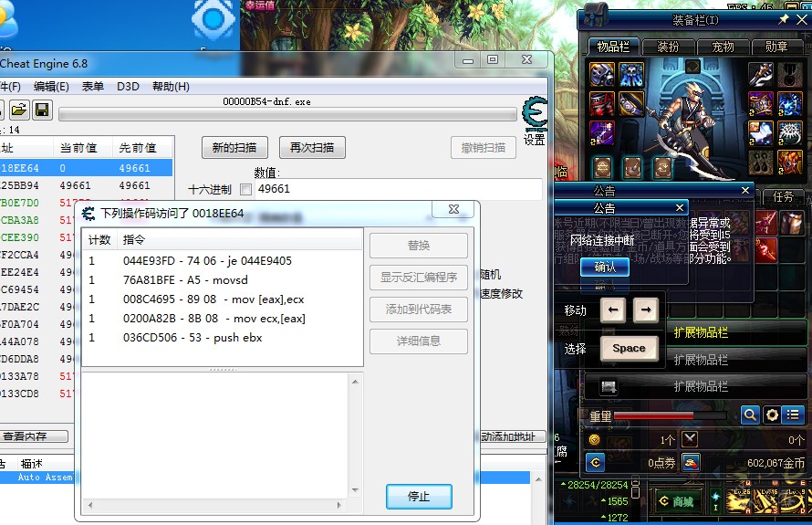
Task: Click scroll up arrow in details pane
Action: 355,382
